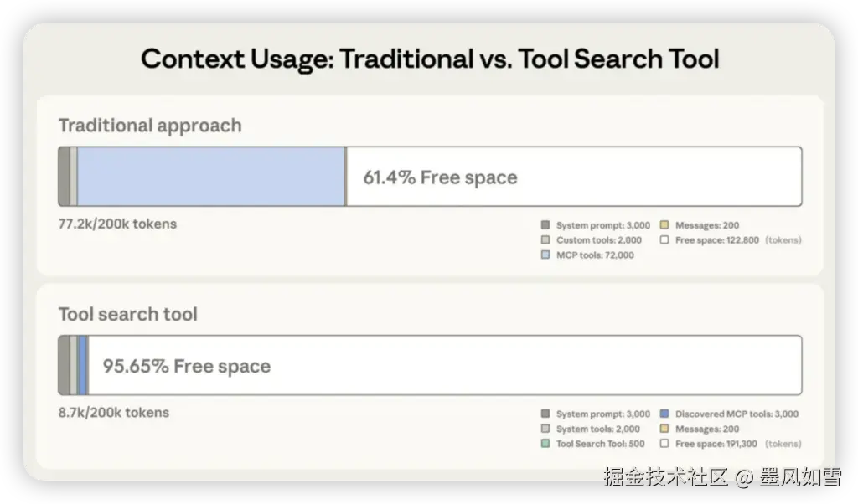Click the System prompt legend swatch under Traditional approach
Screen dimensions: 858x504
(x=545, y=225)
